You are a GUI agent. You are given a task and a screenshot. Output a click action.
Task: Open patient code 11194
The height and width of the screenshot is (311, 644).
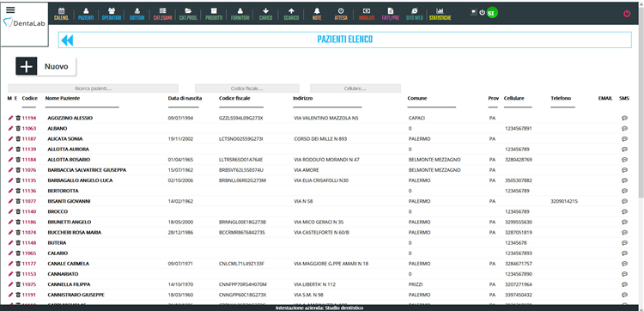(x=28, y=118)
